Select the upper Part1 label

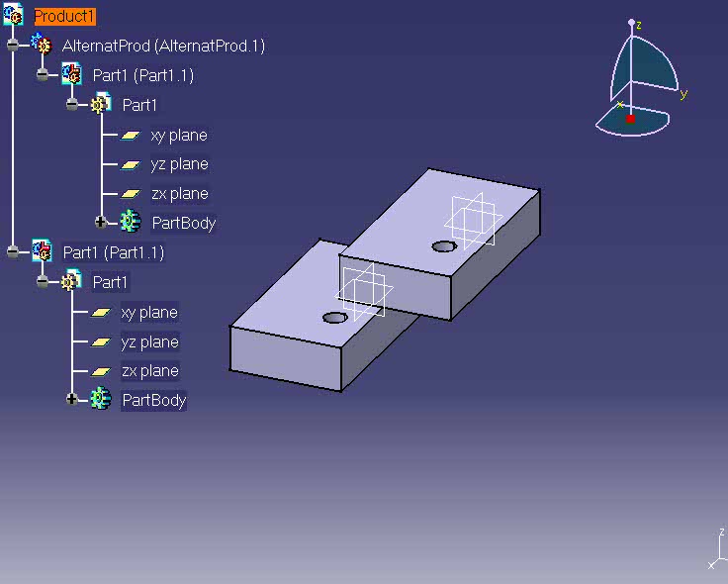[x=139, y=105]
